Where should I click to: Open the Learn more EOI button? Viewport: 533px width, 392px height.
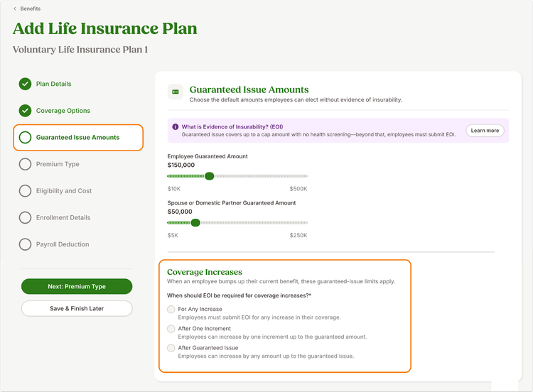point(485,131)
